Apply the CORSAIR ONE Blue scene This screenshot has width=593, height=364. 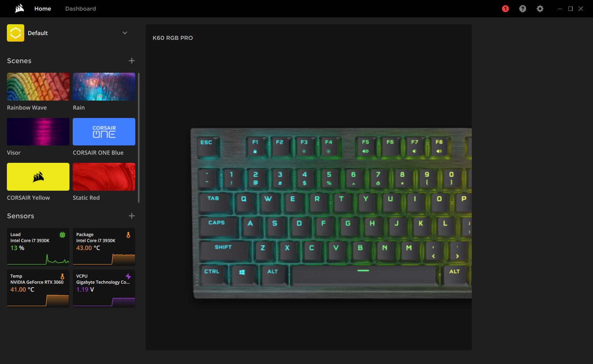[104, 132]
